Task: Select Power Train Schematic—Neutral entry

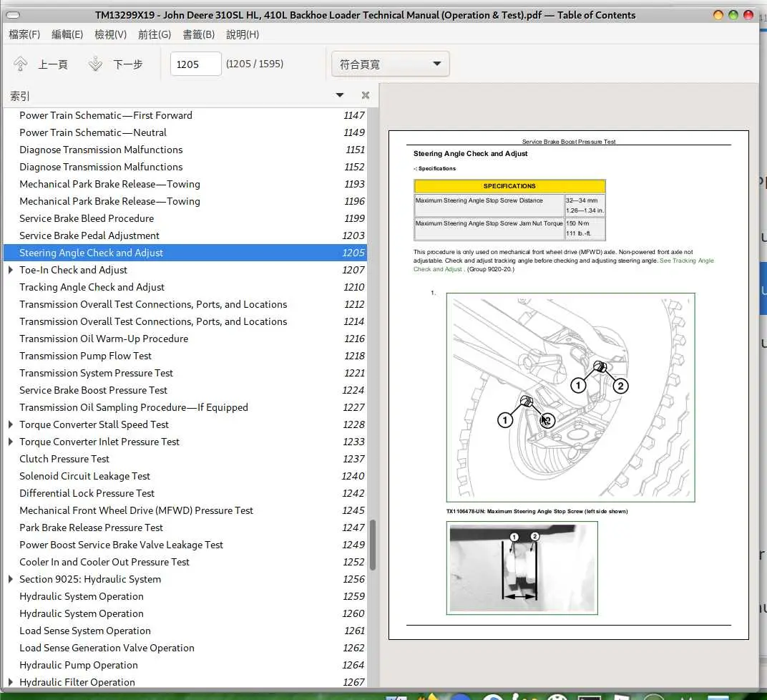Action: 185,132
